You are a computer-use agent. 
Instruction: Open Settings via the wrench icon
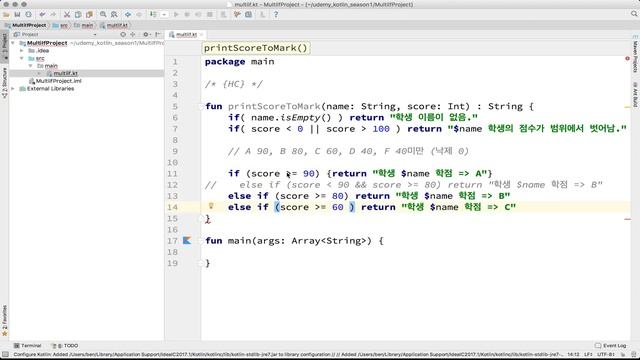237,14
